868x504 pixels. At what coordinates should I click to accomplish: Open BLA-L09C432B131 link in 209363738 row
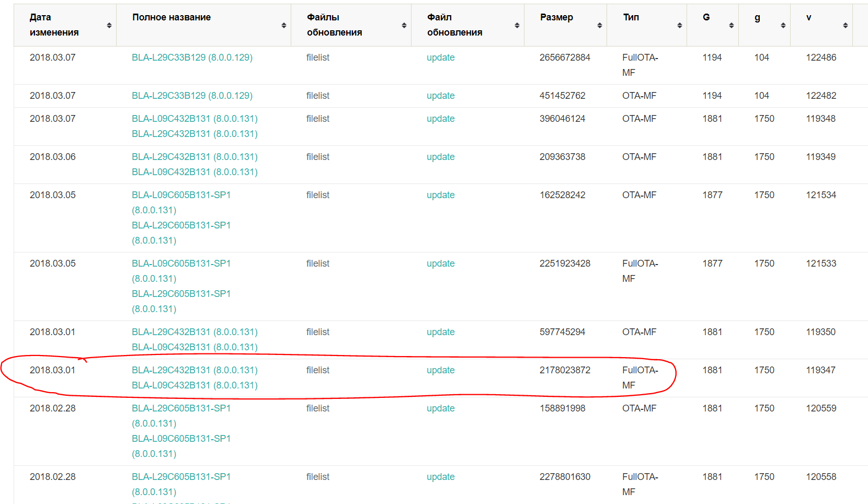click(x=195, y=172)
